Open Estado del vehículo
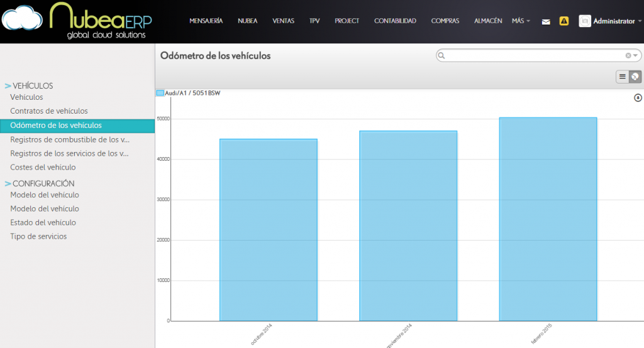Image resolution: width=644 pixels, height=348 pixels. [43, 222]
